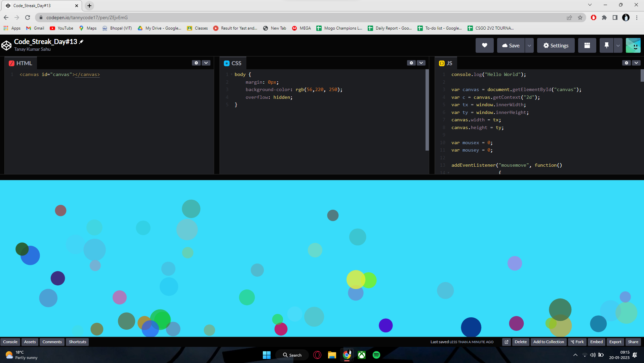
Task: Add this pen to a Collection
Action: [x=548, y=341]
